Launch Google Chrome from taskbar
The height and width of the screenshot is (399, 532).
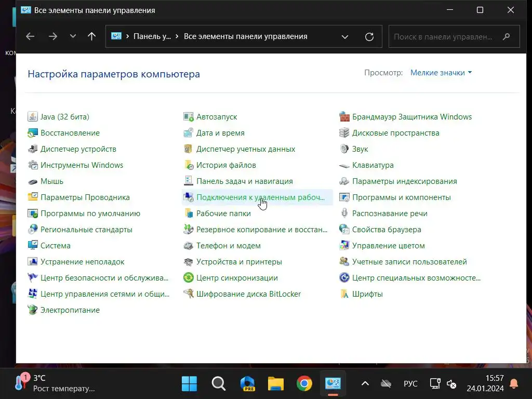click(x=304, y=384)
